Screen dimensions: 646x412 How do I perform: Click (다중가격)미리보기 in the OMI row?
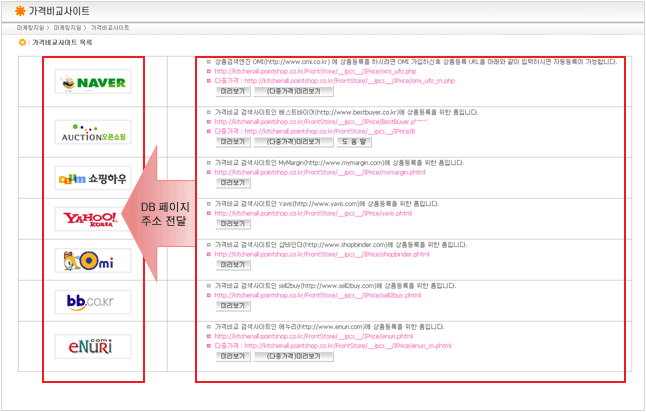(x=293, y=91)
